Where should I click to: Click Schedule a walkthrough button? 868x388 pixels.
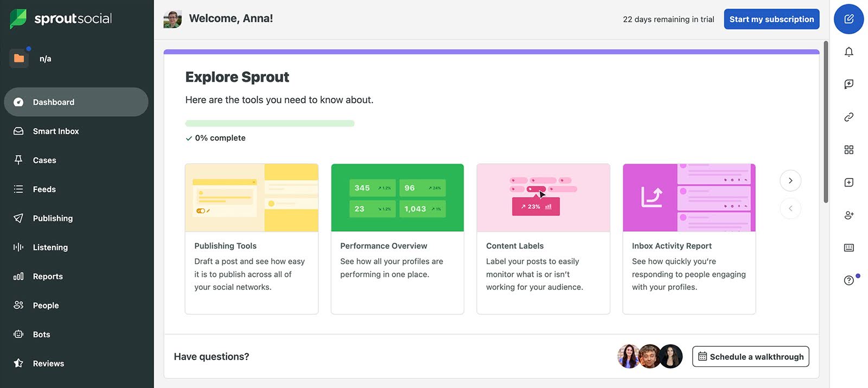pos(750,357)
